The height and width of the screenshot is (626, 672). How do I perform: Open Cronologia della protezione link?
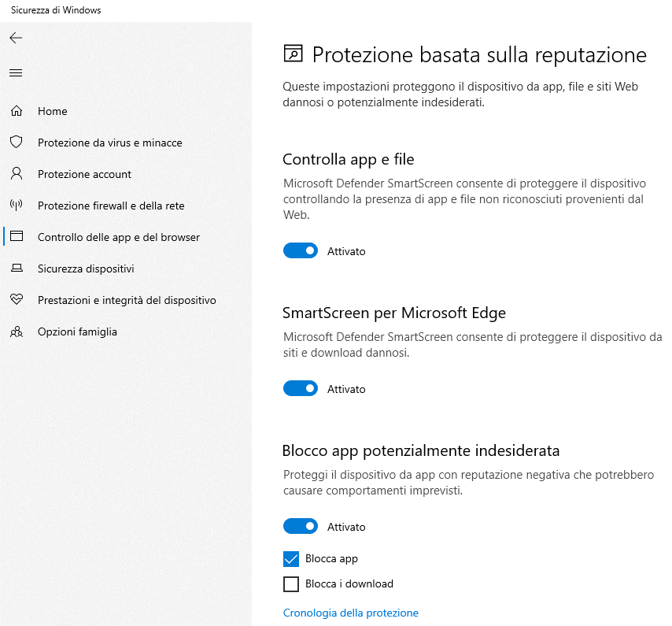tap(351, 613)
